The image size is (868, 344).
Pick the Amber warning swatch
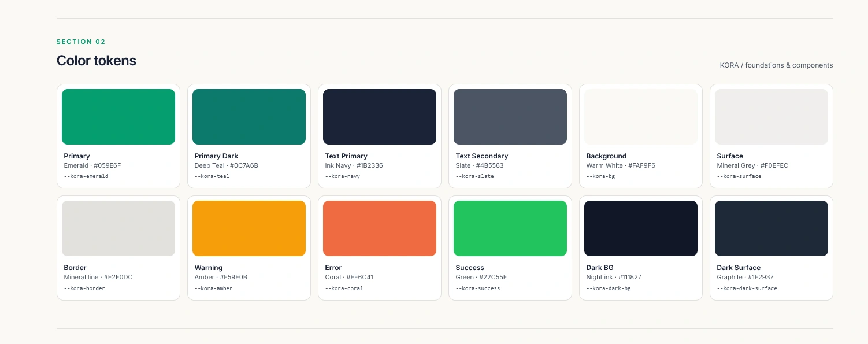(x=249, y=228)
